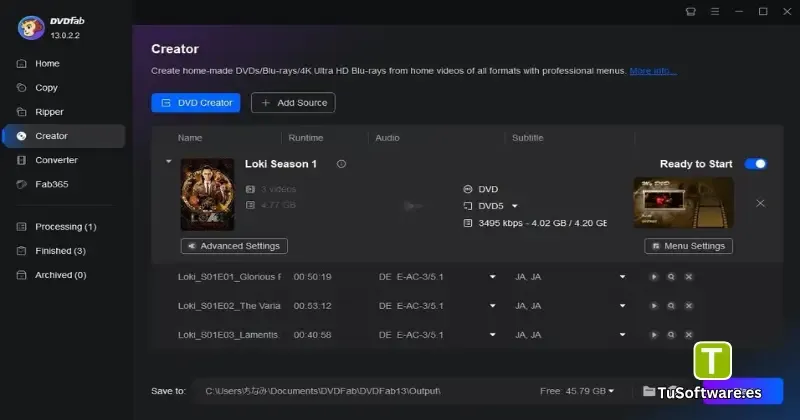The image size is (800, 420).
Task: Open Advanced Settings for Loki Season 1
Action: pos(234,246)
